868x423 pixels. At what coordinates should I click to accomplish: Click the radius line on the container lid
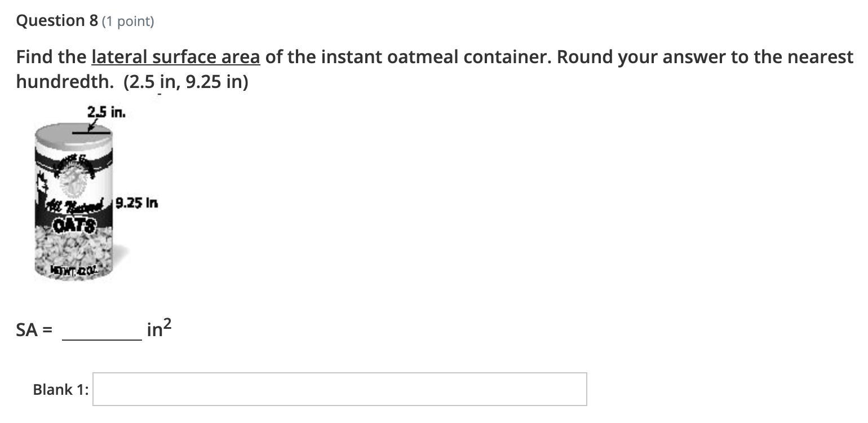pos(90,133)
